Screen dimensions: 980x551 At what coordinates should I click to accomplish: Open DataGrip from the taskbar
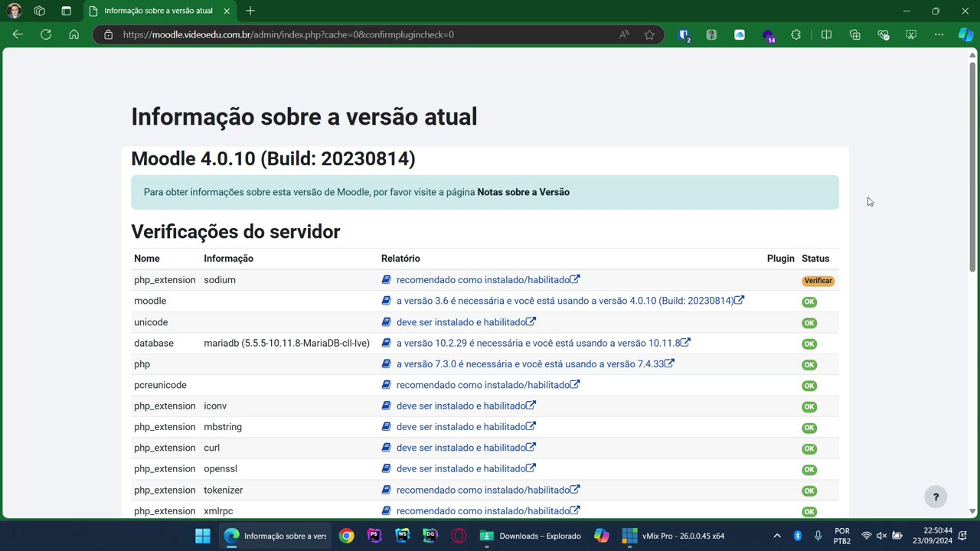[x=430, y=536]
